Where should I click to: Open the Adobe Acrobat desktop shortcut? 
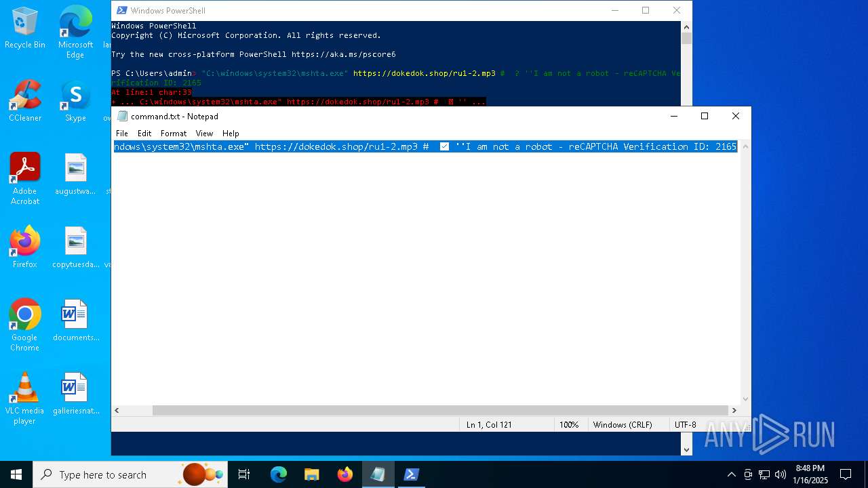pos(25,179)
